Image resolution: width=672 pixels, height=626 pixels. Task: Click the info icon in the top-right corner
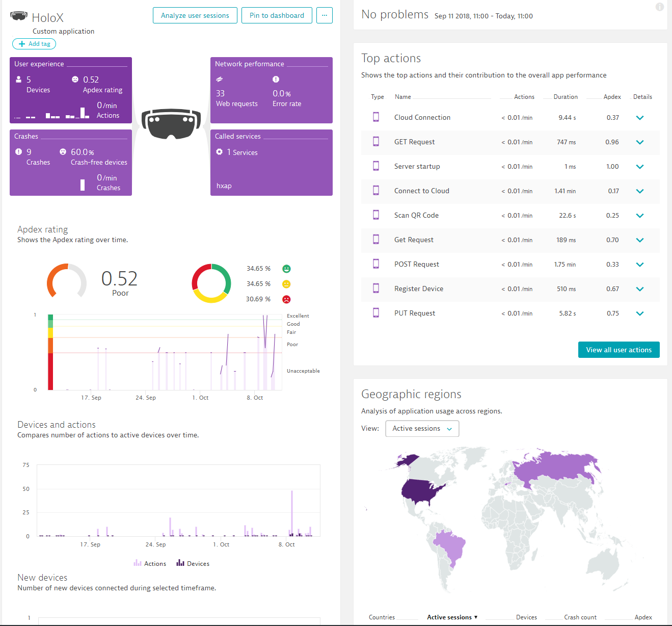660,7
